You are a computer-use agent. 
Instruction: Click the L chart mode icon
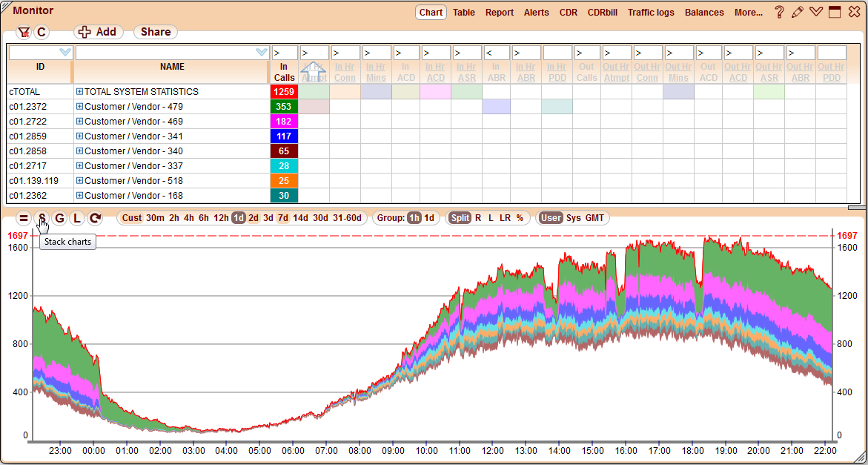point(77,218)
